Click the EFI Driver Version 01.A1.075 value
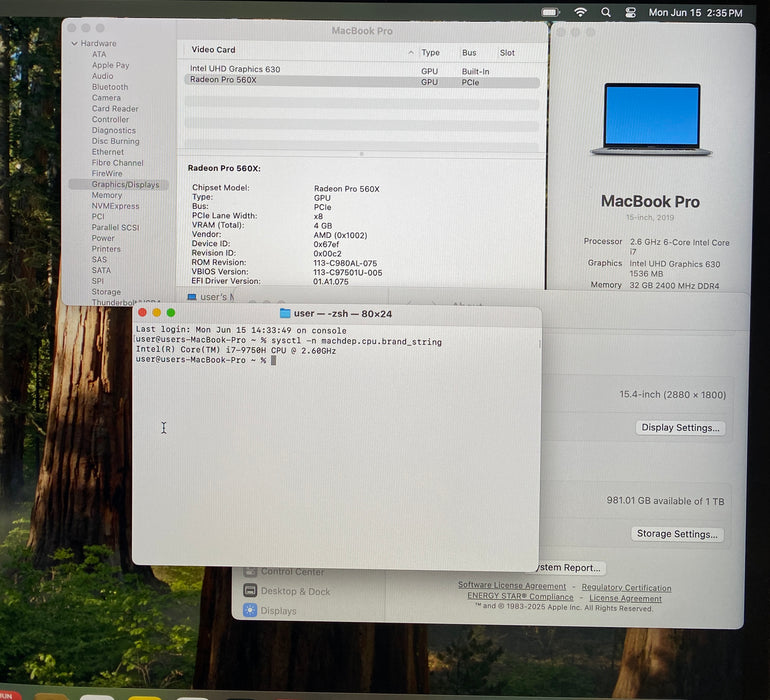 point(330,281)
